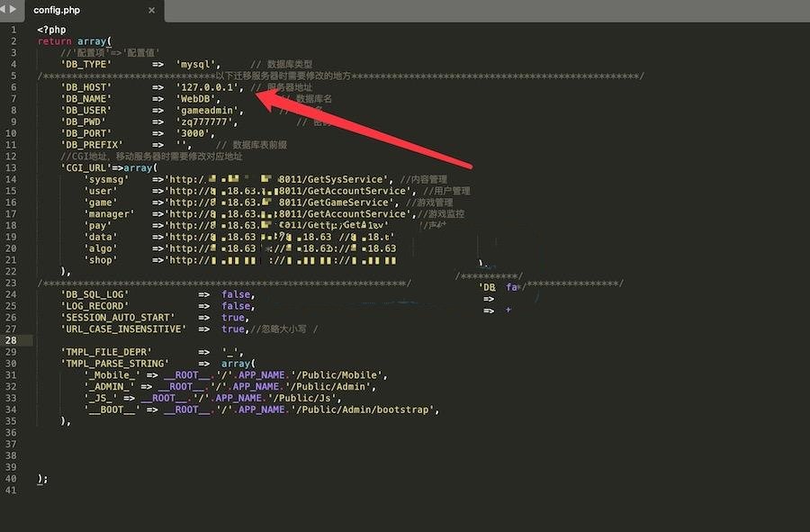The width and height of the screenshot is (810, 532).
Task: Click line number 1 in the gutter
Action: click(13, 30)
